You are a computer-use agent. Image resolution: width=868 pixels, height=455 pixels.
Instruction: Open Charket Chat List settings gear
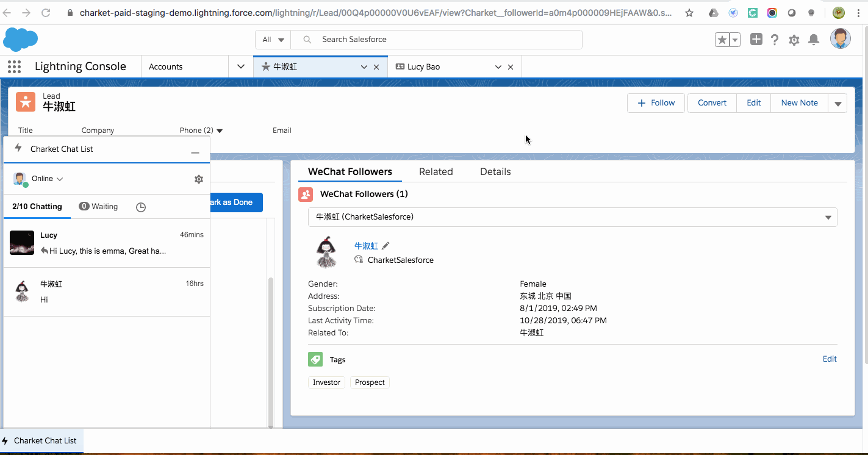tap(198, 179)
